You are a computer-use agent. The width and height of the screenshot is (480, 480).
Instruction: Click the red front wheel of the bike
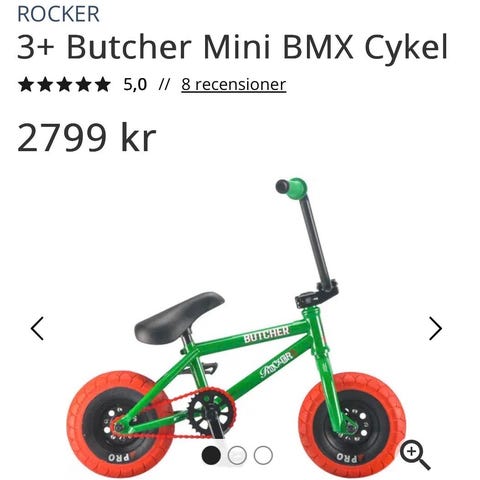(352, 425)
